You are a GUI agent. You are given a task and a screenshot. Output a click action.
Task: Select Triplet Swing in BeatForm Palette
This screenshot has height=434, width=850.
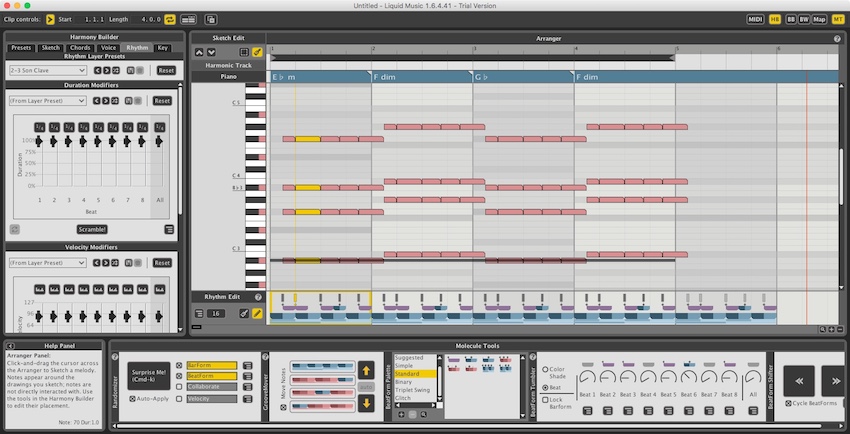[x=413, y=390]
